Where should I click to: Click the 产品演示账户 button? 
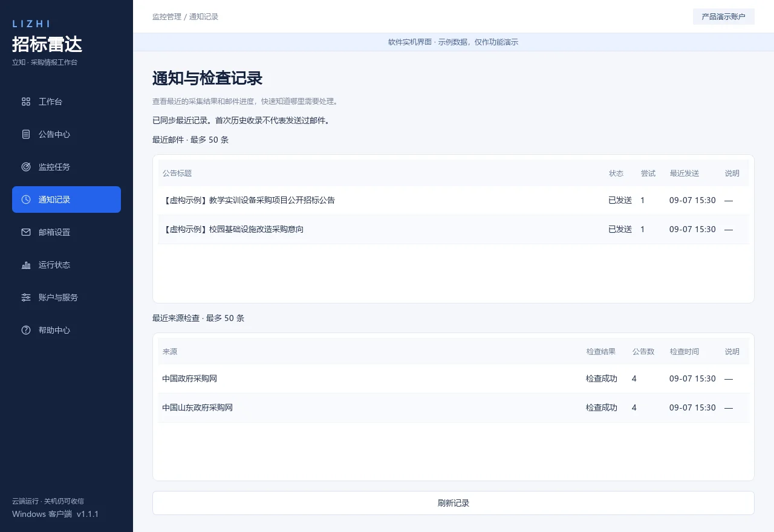[724, 17]
